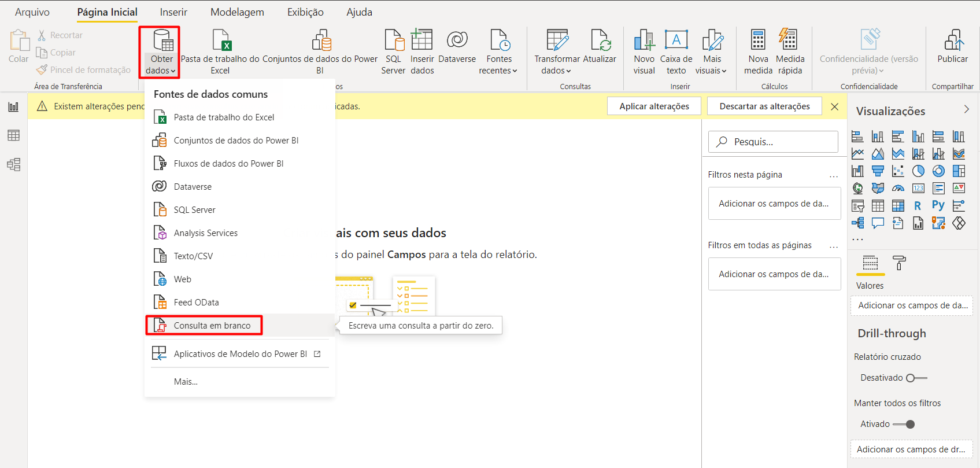Switch to the Exibição tab

coord(305,12)
